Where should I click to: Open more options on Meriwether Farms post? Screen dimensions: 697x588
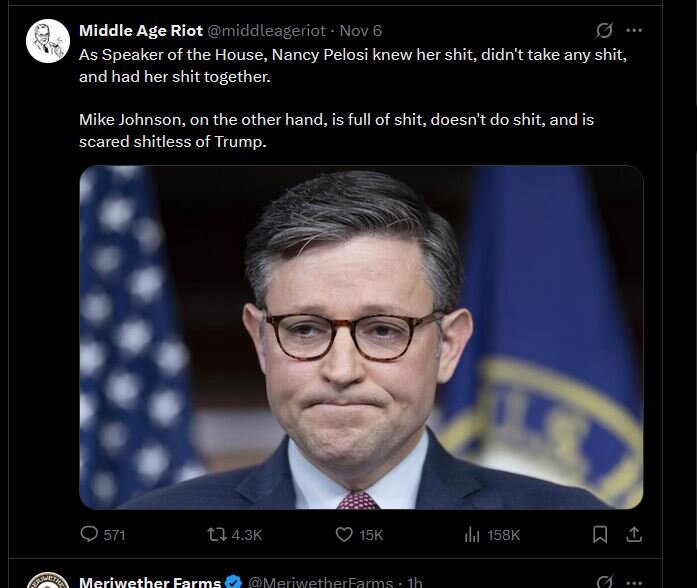(x=633, y=581)
